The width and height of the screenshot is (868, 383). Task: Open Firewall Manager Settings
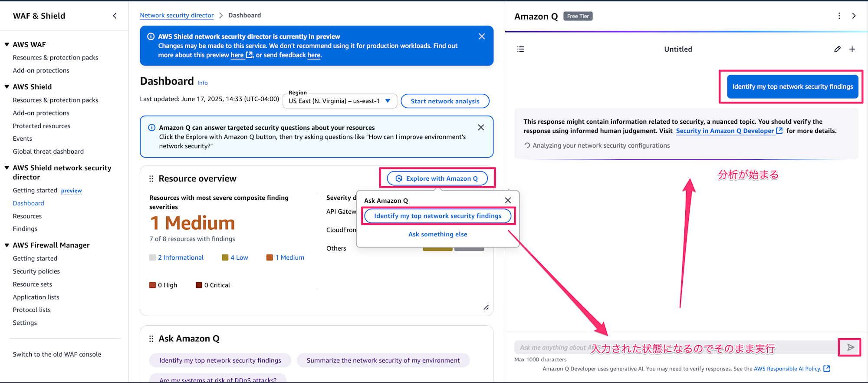25,323
